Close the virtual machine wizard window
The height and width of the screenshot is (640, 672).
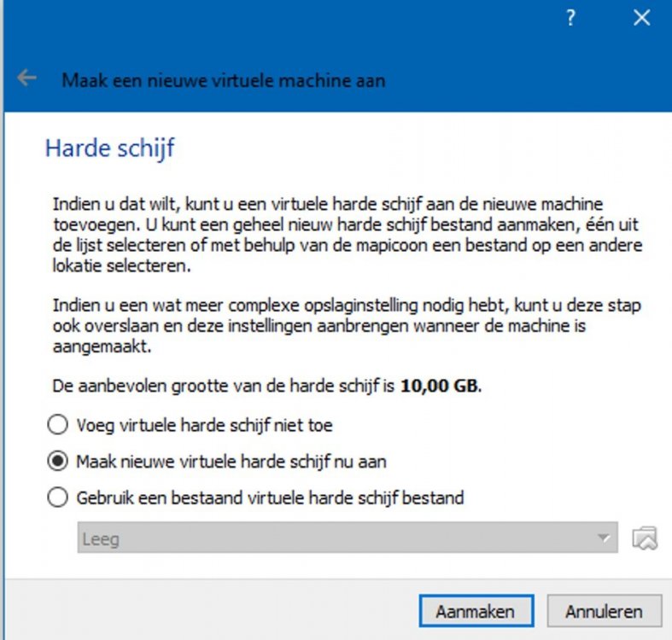pos(641,19)
